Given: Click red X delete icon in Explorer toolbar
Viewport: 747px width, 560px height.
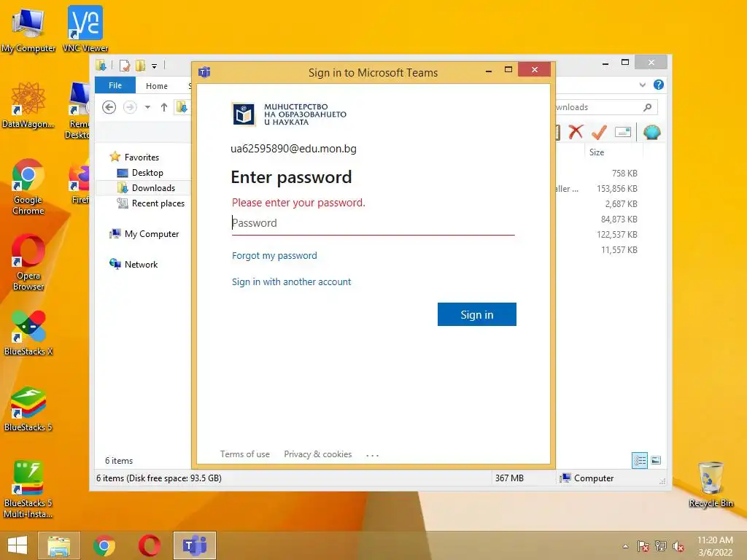Looking at the screenshot, I should click(576, 132).
